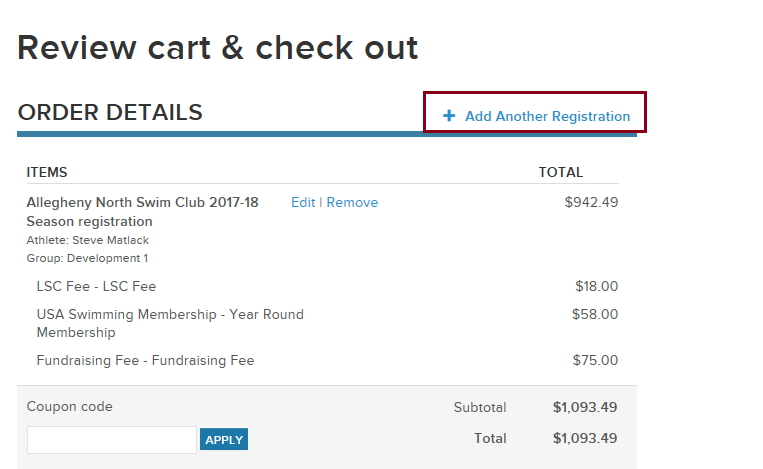The height and width of the screenshot is (469, 763).
Task: Click the Athlete: Steve Matlack text
Action: pos(87,241)
